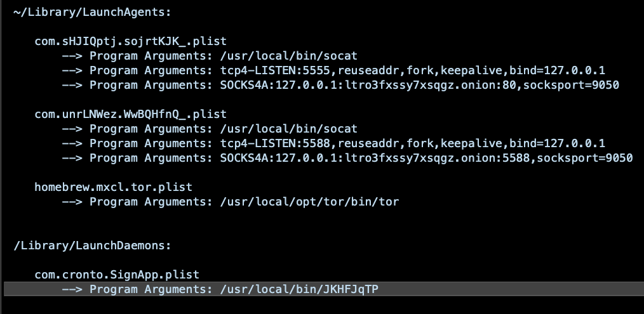
Task: Click "Program Arguments:" label on the highlighted line
Action: pos(151,289)
